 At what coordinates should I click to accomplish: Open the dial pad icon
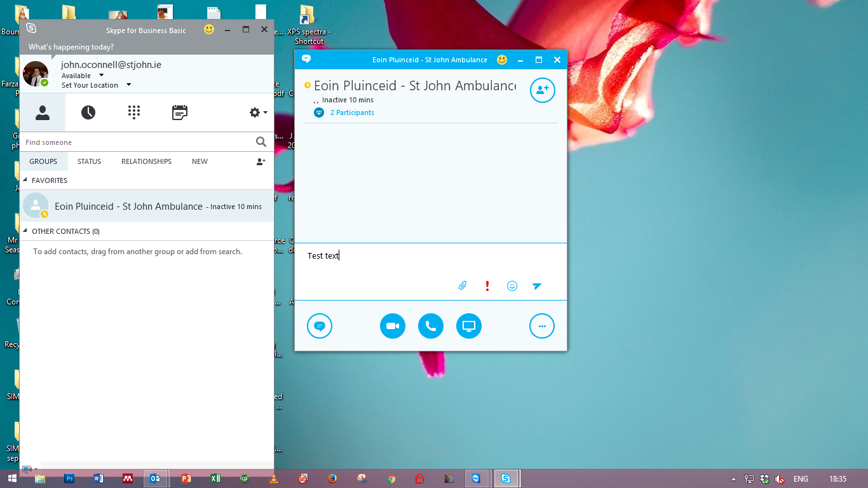(x=133, y=112)
